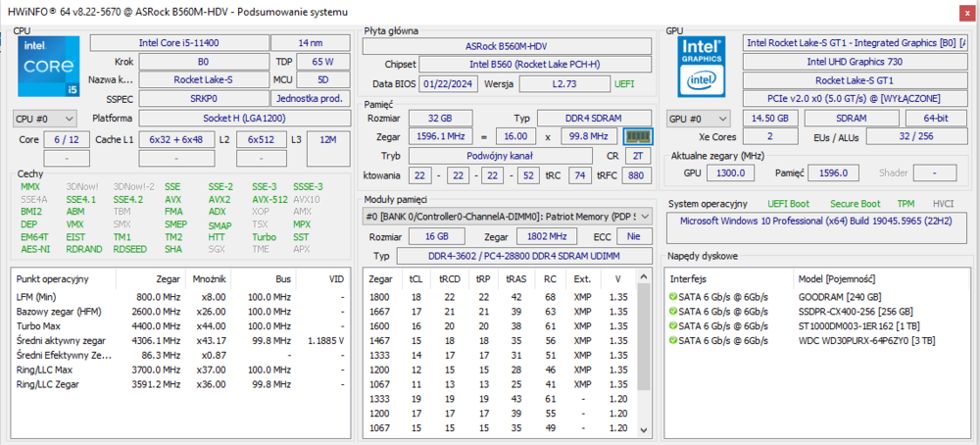Click the UEFI label next to BIOS version
The height and width of the screenshot is (445, 980).
tap(623, 83)
